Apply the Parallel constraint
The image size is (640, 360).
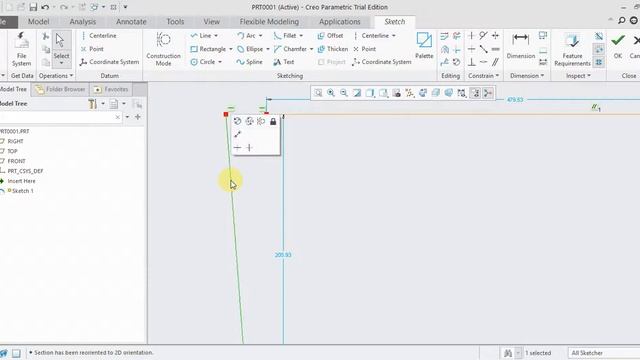(x=496, y=62)
